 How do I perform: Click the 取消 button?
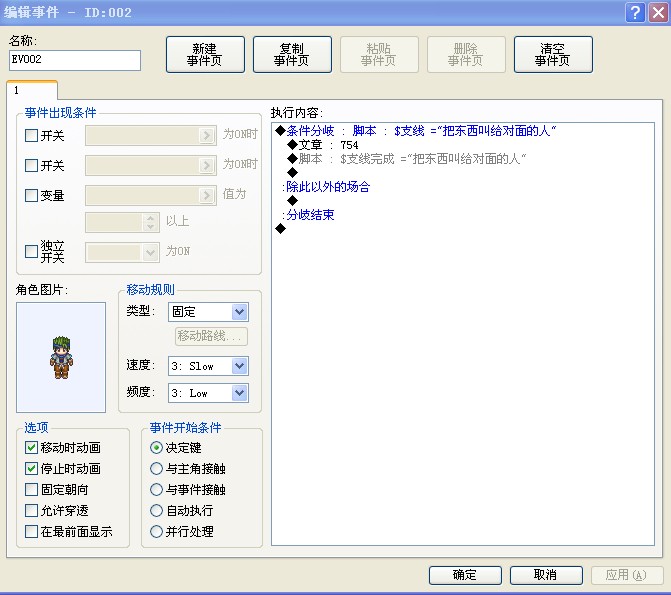[546, 575]
